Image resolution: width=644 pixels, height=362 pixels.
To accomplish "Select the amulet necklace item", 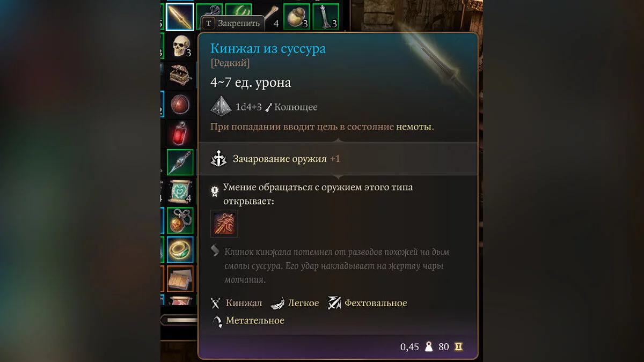I will (x=180, y=220).
